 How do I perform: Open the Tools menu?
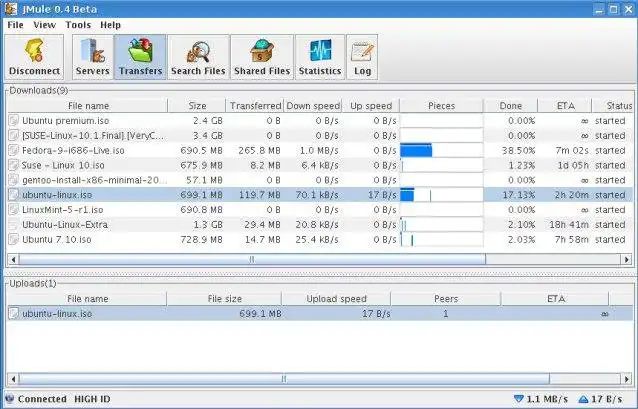pos(78,25)
